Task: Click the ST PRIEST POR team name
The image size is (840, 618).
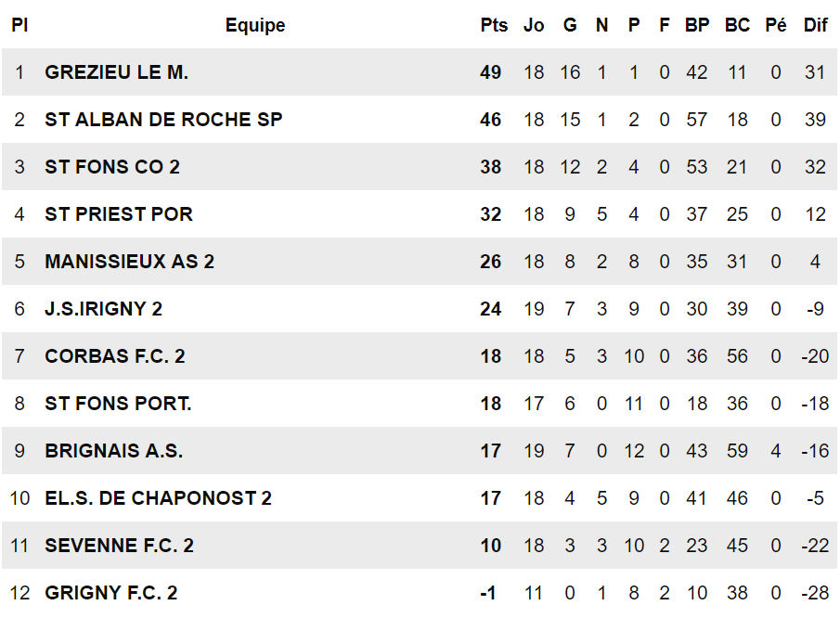Action: (119, 214)
